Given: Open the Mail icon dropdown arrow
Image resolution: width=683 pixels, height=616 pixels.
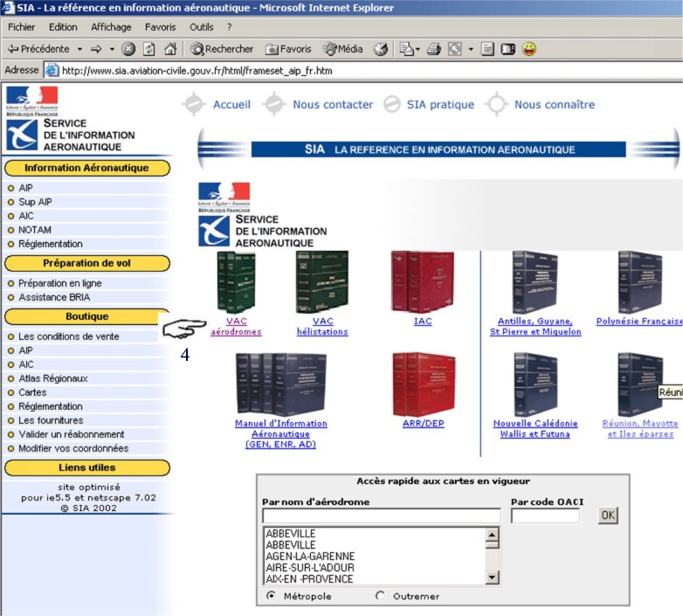Looking at the screenshot, I should [417, 49].
